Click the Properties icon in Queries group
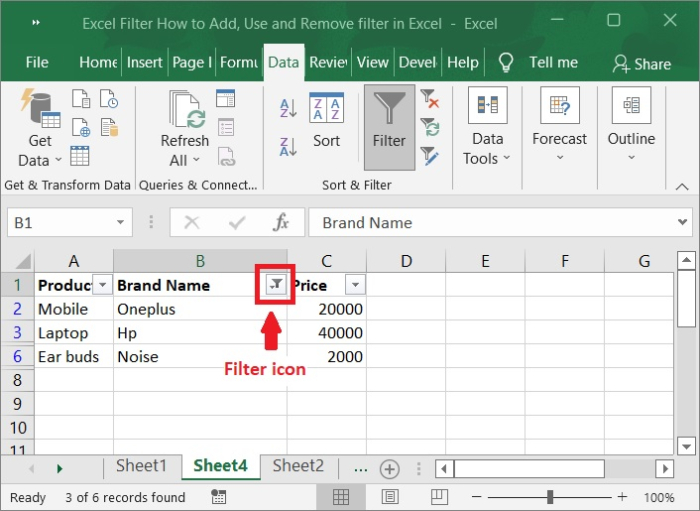Screen dimensions: 700x511 point(226,127)
